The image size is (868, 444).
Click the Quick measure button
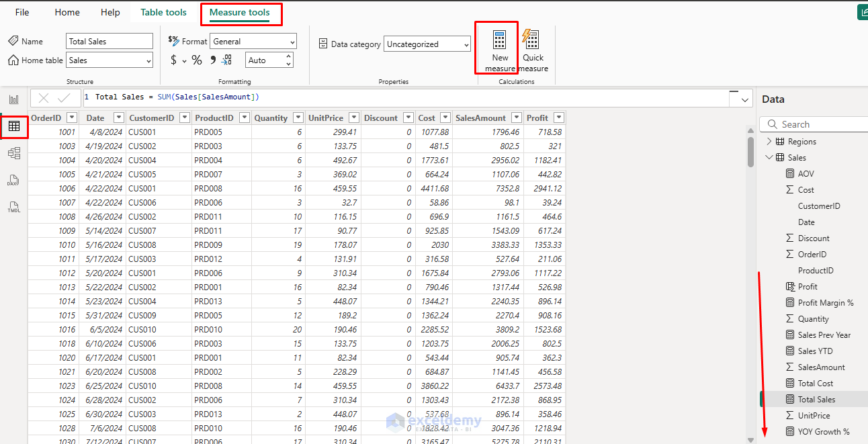(x=532, y=47)
